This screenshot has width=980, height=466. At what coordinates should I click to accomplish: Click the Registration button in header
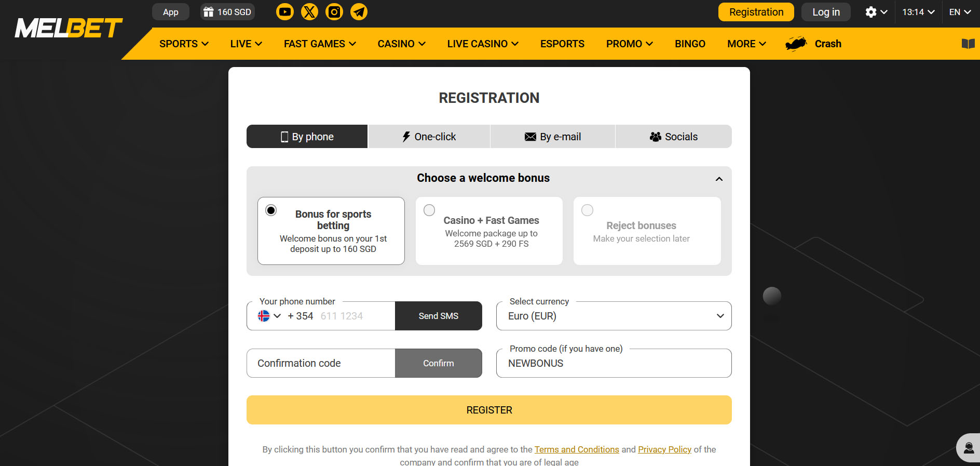[x=756, y=12]
